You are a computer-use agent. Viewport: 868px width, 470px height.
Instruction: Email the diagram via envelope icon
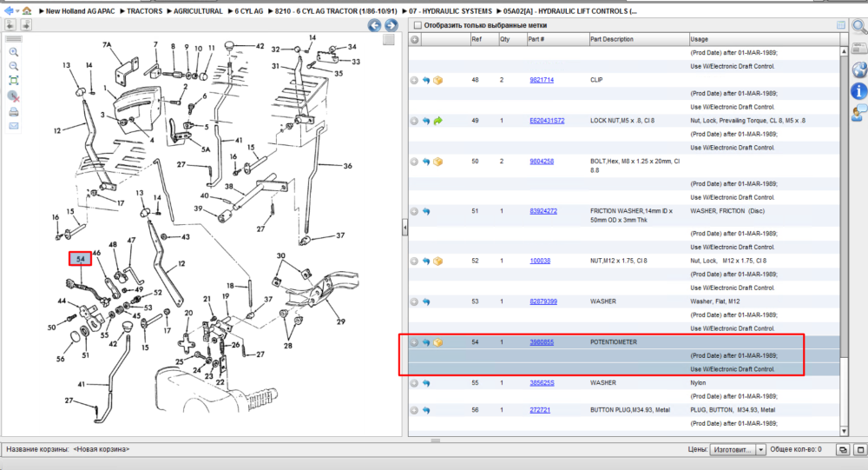click(x=14, y=126)
